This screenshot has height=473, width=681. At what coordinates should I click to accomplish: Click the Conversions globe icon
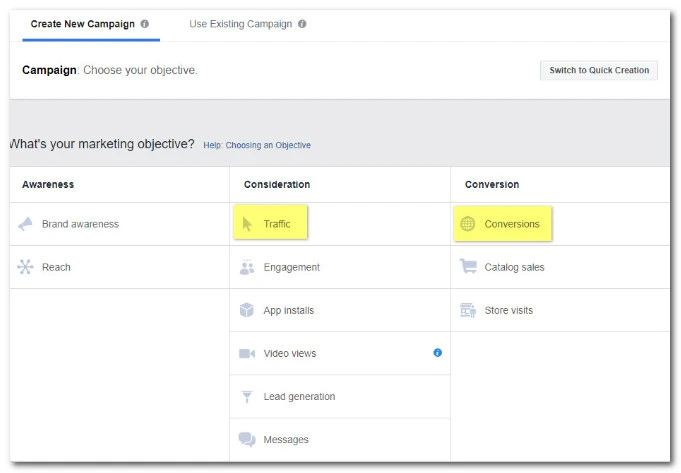[x=468, y=224]
